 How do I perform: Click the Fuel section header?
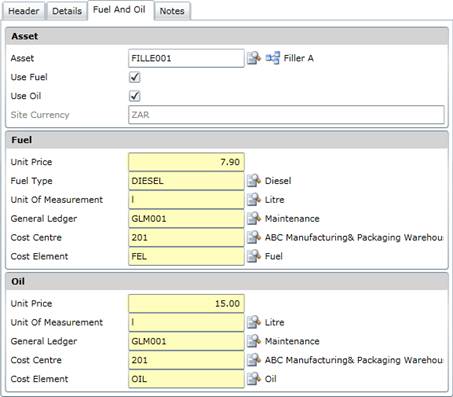tap(227, 140)
